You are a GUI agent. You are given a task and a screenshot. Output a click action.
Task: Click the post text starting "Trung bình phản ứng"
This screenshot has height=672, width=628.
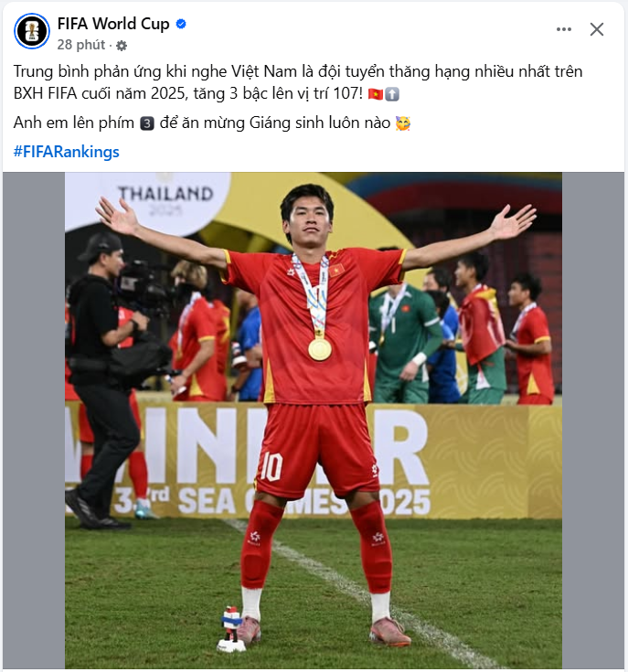(x=298, y=82)
